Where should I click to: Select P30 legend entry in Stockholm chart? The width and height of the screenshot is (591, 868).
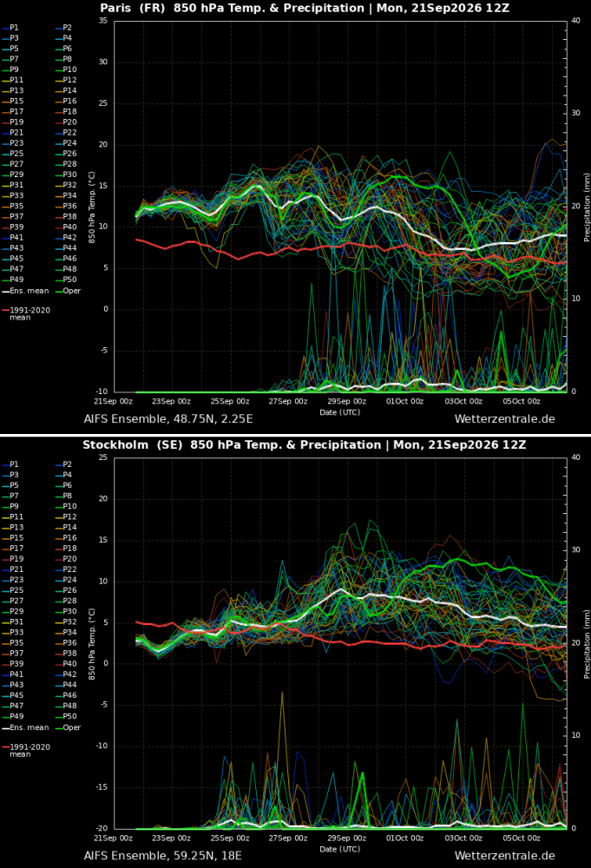[x=66, y=612]
